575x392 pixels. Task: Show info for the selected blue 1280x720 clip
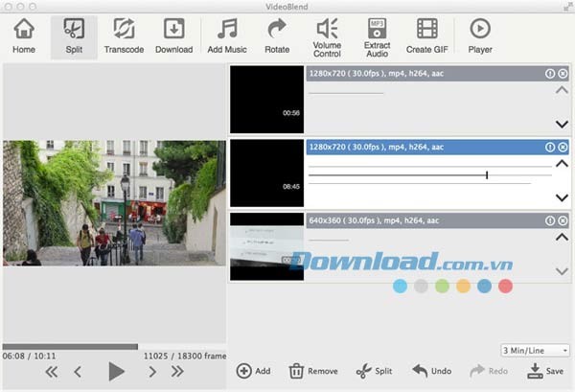click(550, 147)
